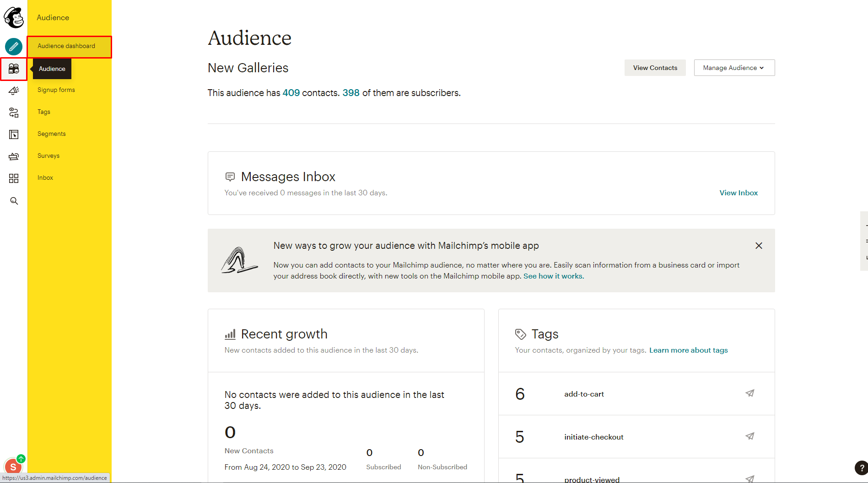The width and height of the screenshot is (868, 483).
Task: Click the Website builder sidebar icon
Action: pyautogui.click(x=14, y=134)
